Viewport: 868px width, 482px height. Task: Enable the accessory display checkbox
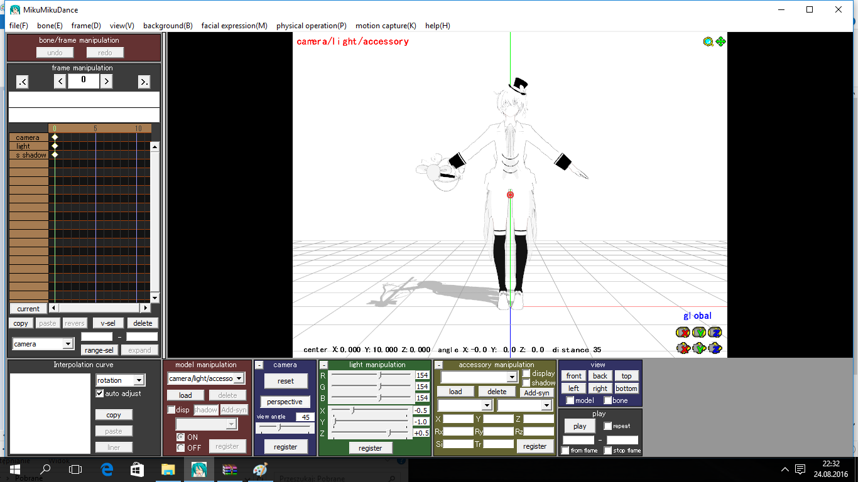coord(526,373)
